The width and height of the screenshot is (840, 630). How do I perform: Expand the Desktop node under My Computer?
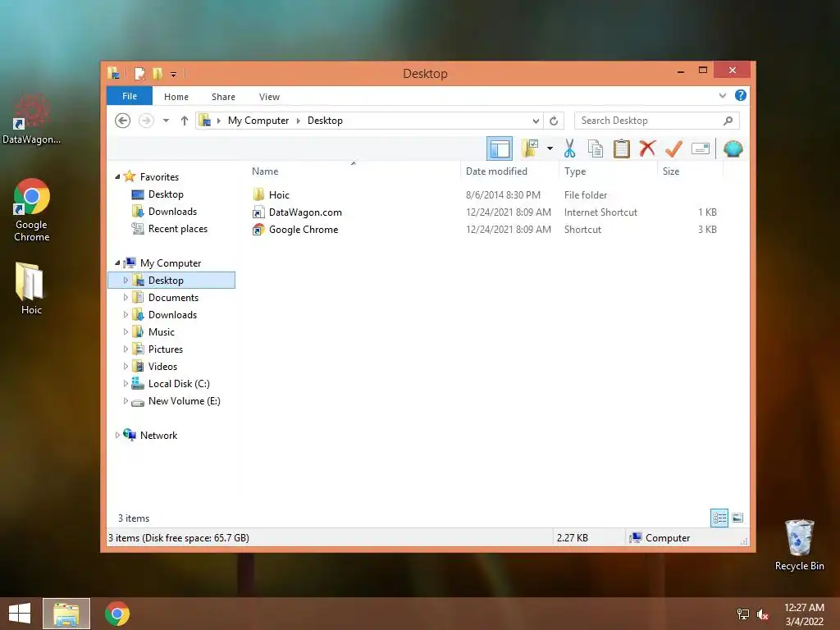tap(126, 281)
